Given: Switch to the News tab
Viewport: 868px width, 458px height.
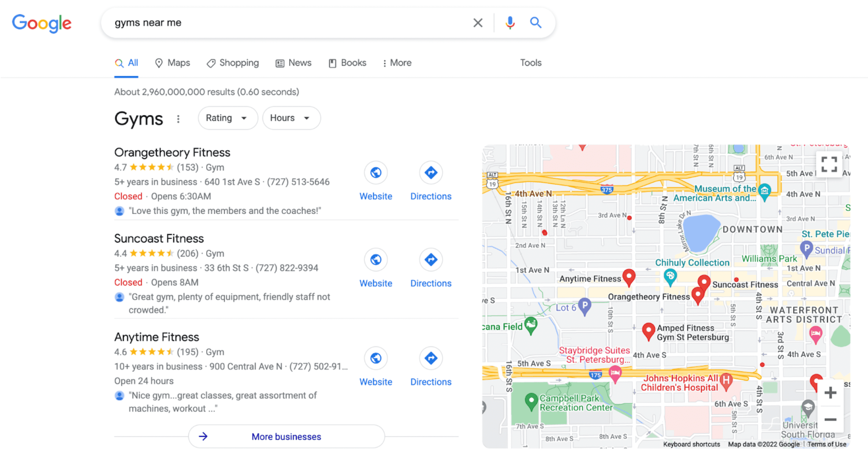Looking at the screenshot, I should coord(294,63).
